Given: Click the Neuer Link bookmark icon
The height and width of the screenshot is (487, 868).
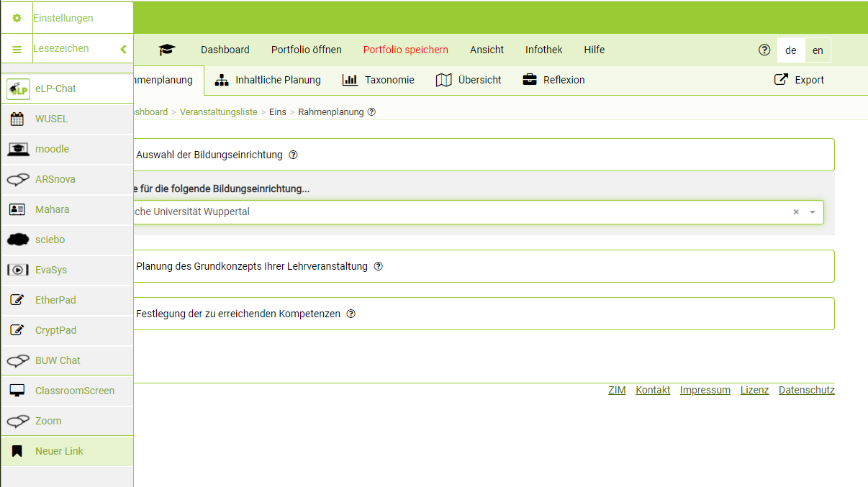Looking at the screenshot, I should coord(18,452).
